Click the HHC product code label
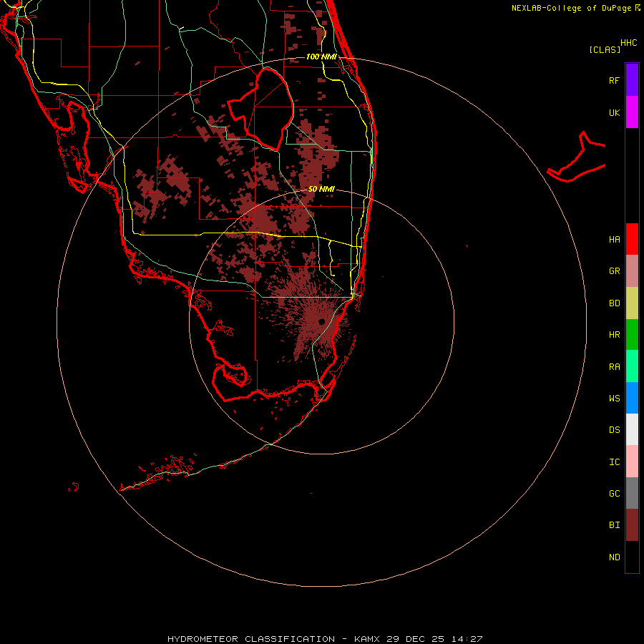Screen dimensions: 644x644 pos(628,43)
